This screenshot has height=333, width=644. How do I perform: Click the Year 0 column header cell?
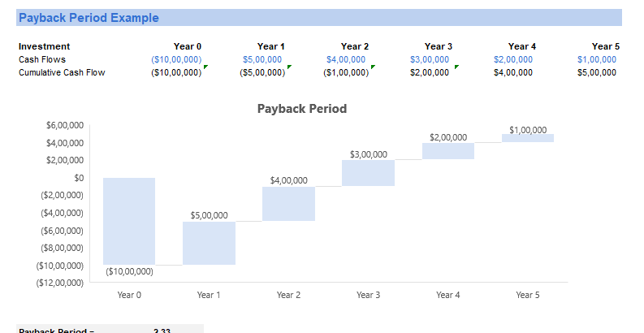[x=188, y=46]
